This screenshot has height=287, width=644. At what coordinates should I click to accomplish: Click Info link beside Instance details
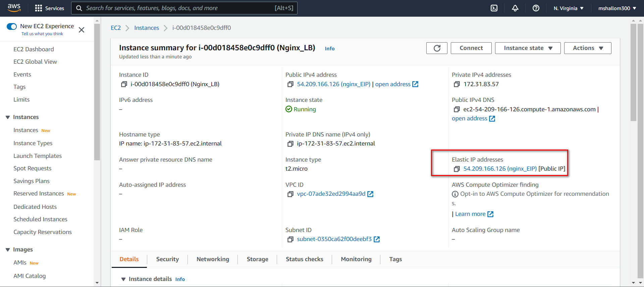pyautogui.click(x=180, y=279)
